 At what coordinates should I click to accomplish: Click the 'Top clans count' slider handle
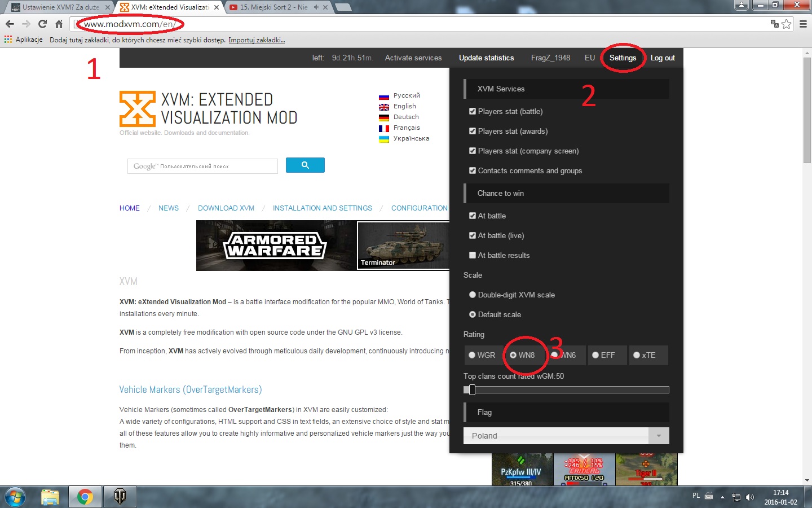point(472,389)
